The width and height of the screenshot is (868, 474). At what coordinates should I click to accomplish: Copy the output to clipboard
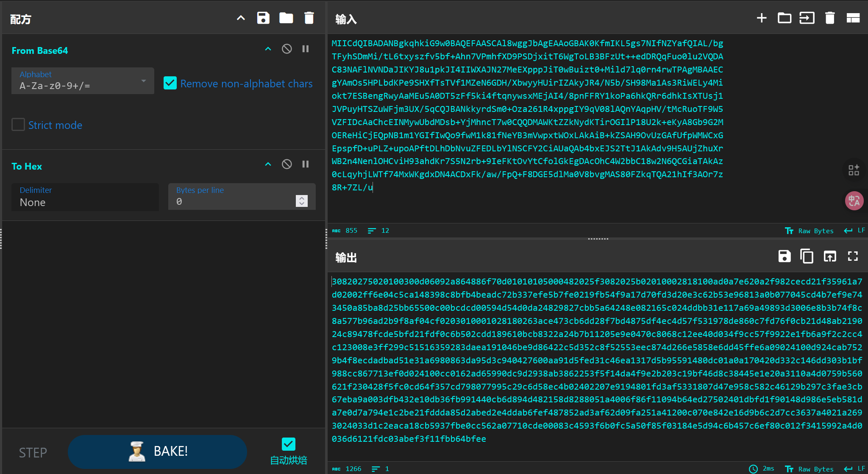[807, 257]
